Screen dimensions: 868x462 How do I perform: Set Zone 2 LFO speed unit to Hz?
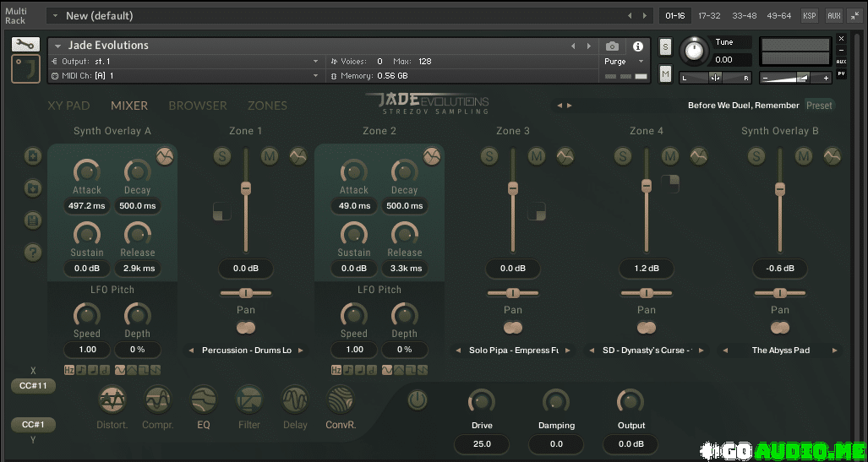(336, 370)
